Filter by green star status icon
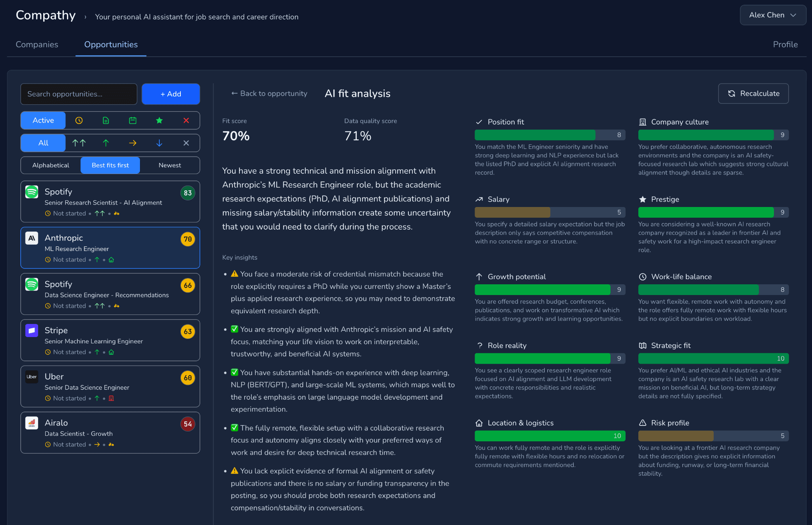This screenshot has height=525, width=812. click(x=159, y=121)
